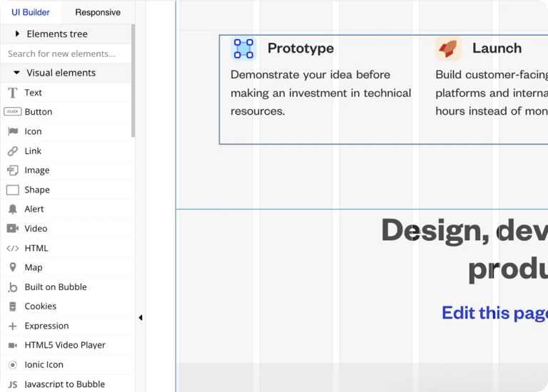Click the Map label in elements list
Screen dimensions: 548x392
[34, 267]
